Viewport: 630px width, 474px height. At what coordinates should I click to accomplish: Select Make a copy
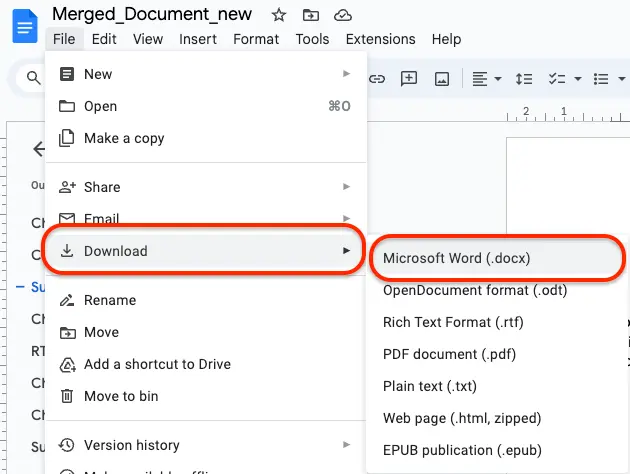(206, 138)
